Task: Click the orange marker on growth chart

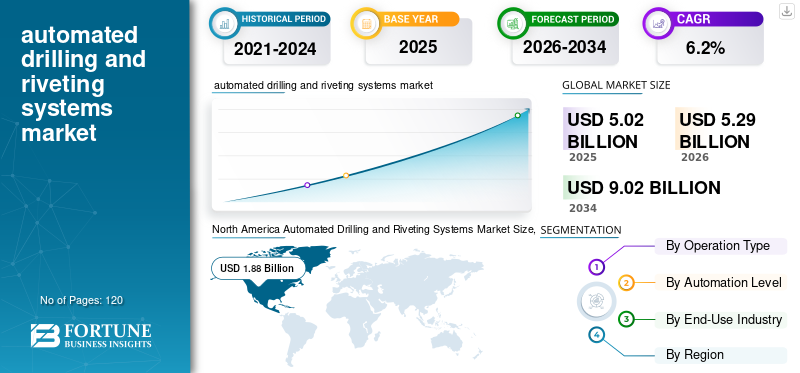Action: 346,175
